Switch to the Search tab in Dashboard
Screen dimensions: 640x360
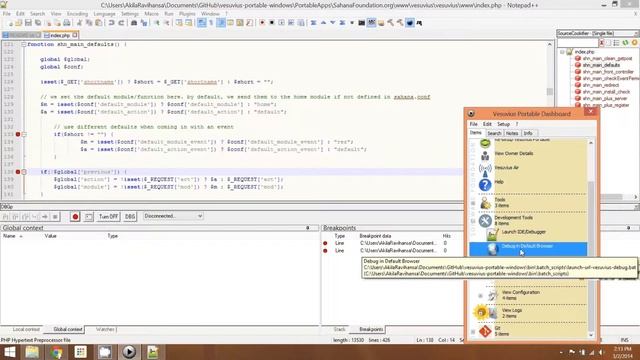click(494, 133)
